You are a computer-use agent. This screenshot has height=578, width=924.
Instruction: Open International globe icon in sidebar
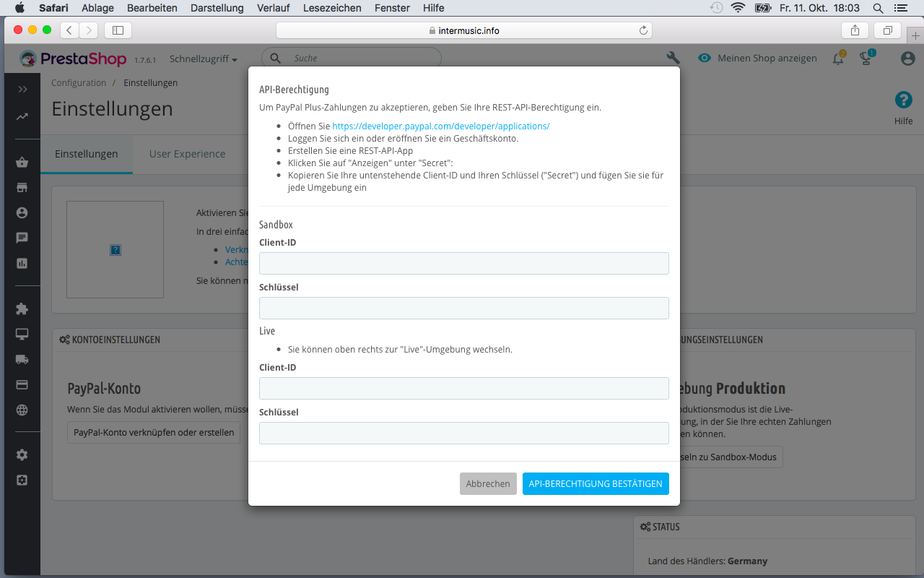click(22, 410)
